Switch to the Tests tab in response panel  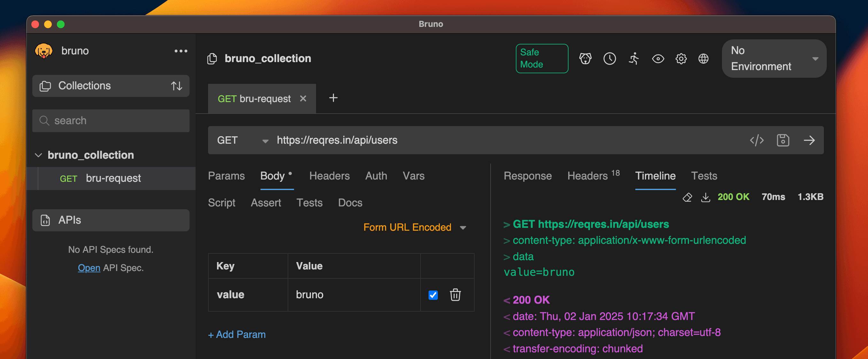pos(704,176)
